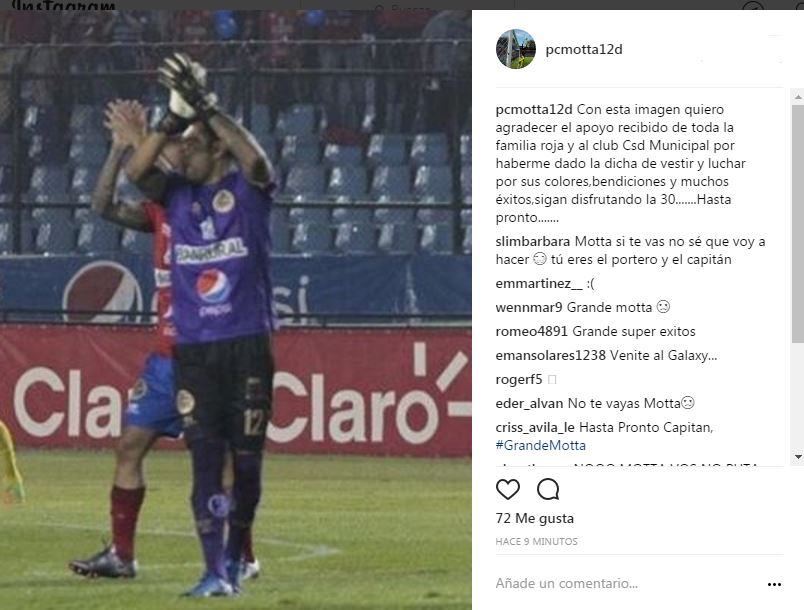
Task: Click the speech bubble comment icon
Action: 548,490
